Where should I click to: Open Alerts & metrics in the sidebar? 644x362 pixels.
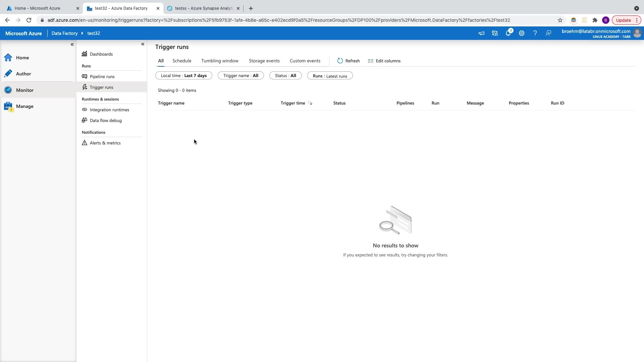105,143
